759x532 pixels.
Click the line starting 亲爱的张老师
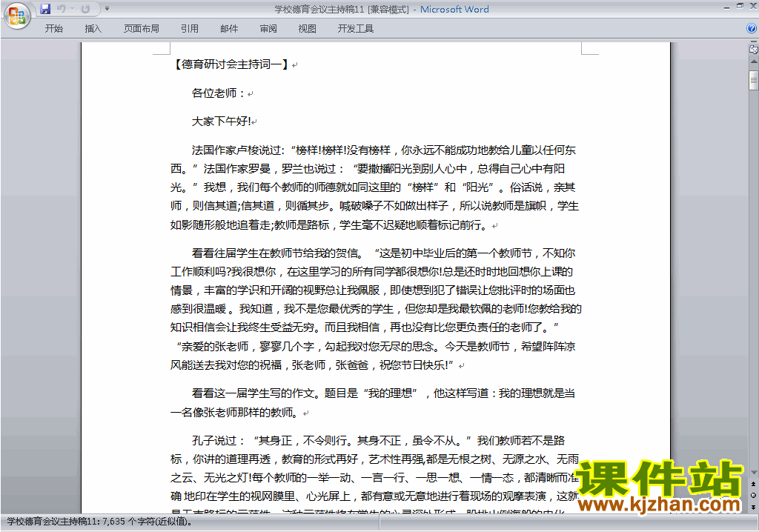[x=376, y=346]
